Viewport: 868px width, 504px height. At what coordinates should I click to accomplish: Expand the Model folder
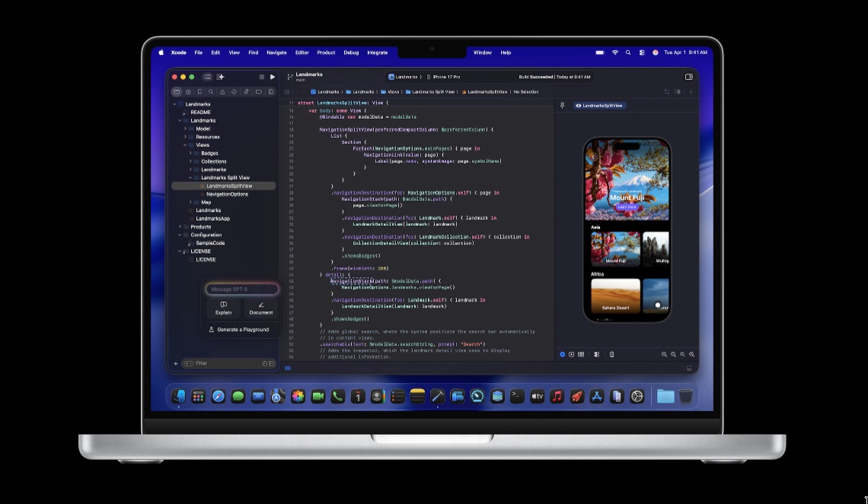tap(185, 129)
